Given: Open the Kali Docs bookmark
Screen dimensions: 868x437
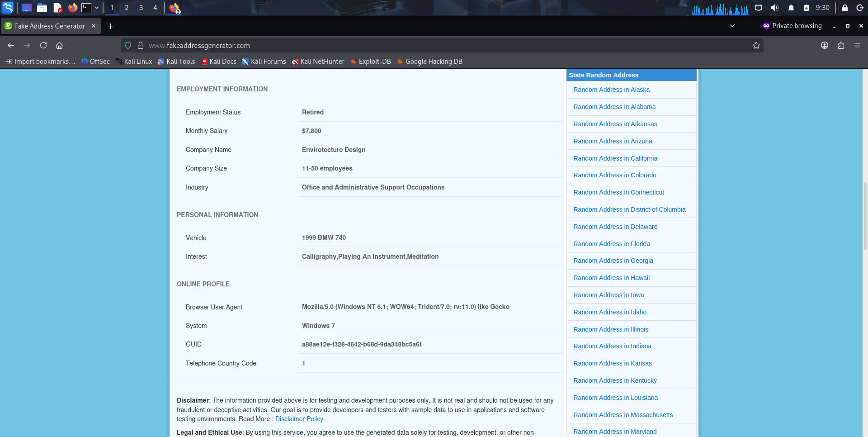Looking at the screenshot, I should click(x=219, y=62).
